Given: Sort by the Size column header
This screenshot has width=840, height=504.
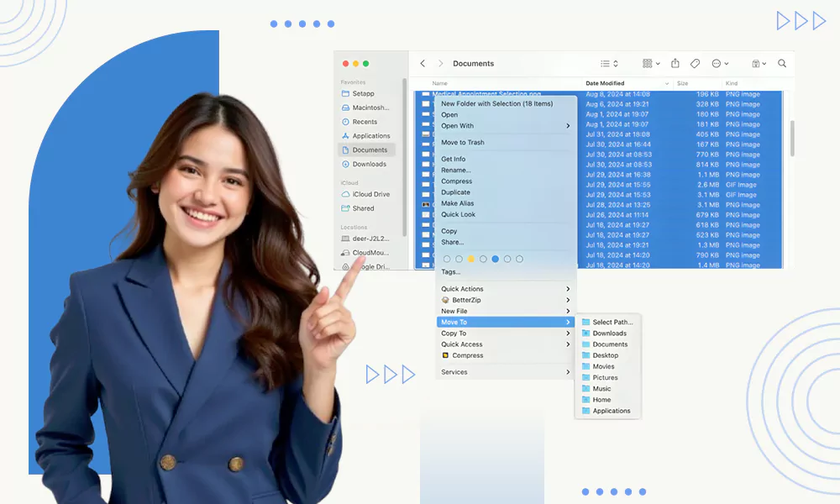Looking at the screenshot, I should [682, 83].
